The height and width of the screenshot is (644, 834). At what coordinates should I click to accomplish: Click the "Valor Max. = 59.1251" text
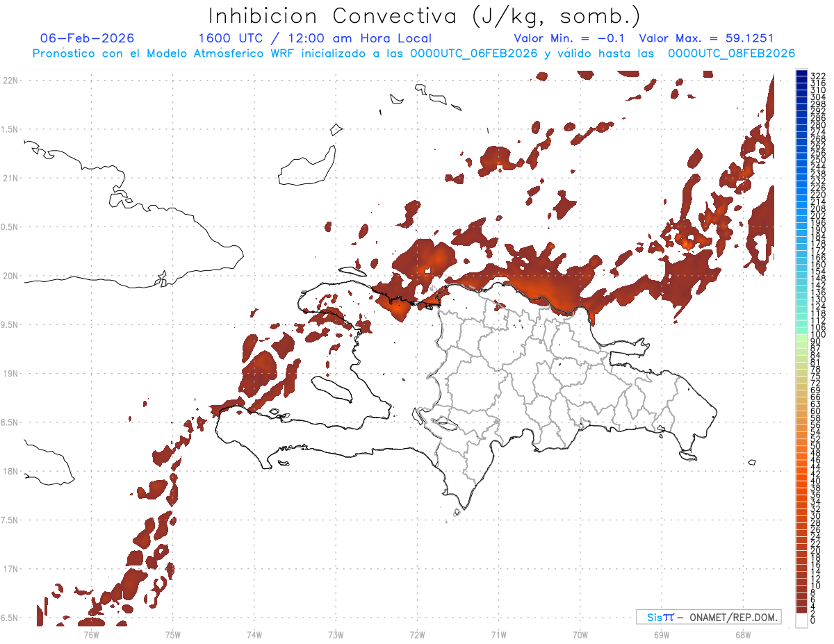click(706, 38)
